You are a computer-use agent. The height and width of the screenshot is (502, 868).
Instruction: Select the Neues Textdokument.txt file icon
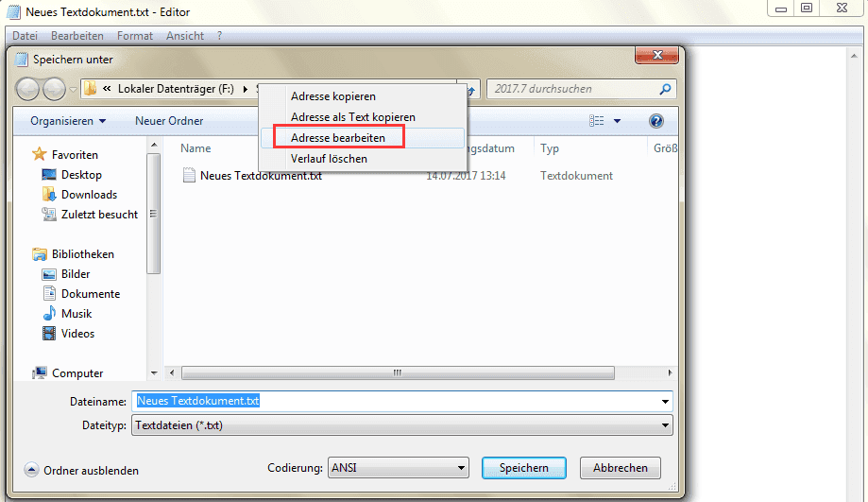[x=189, y=176]
